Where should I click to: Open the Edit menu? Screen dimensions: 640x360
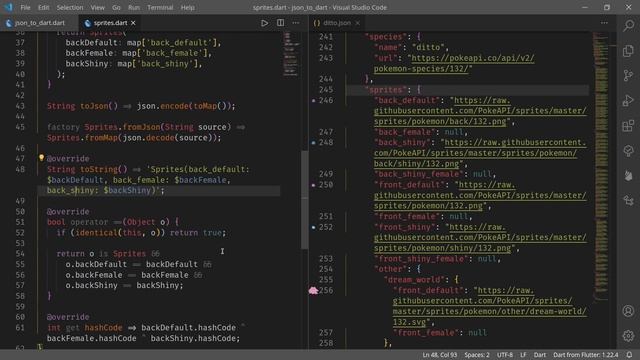click(43, 7)
